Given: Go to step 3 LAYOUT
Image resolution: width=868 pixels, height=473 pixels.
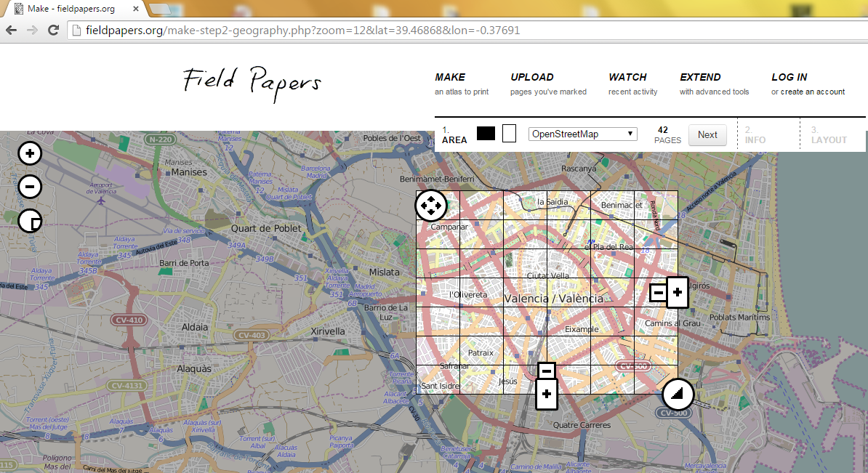Looking at the screenshot, I should point(829,135).
